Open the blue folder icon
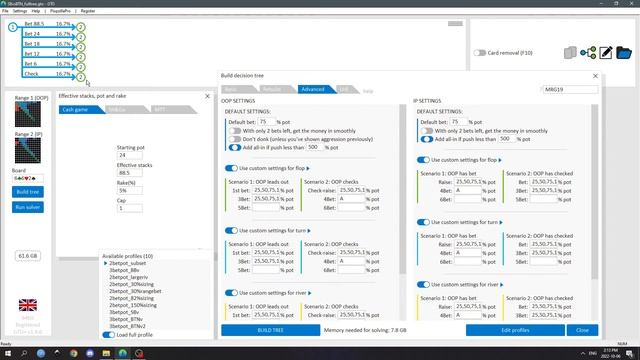This screenshot has width=640, height=360. coord(624,53)
